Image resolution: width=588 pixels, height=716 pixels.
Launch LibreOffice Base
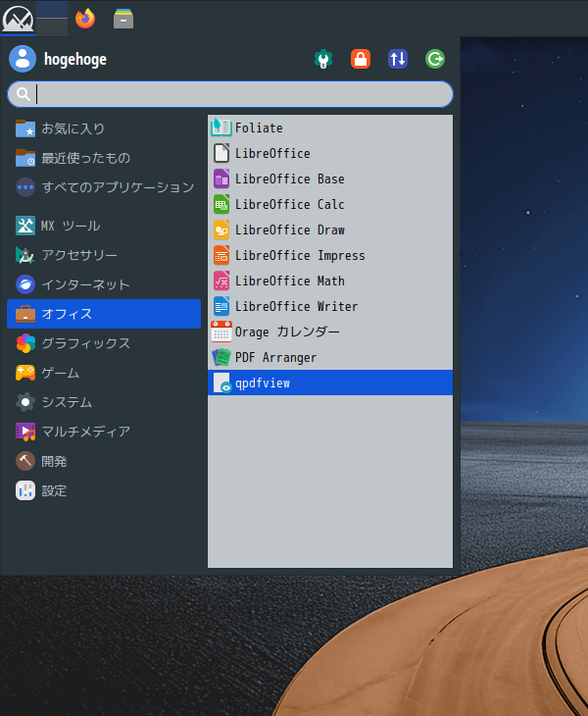click(289, 179)
